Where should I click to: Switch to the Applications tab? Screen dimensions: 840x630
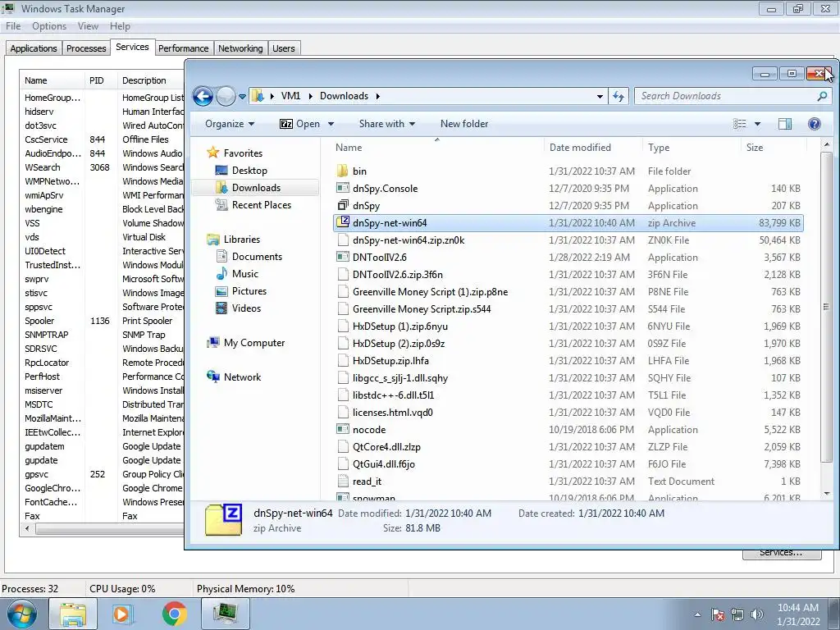pyautogui.click(x=33, y=48)
